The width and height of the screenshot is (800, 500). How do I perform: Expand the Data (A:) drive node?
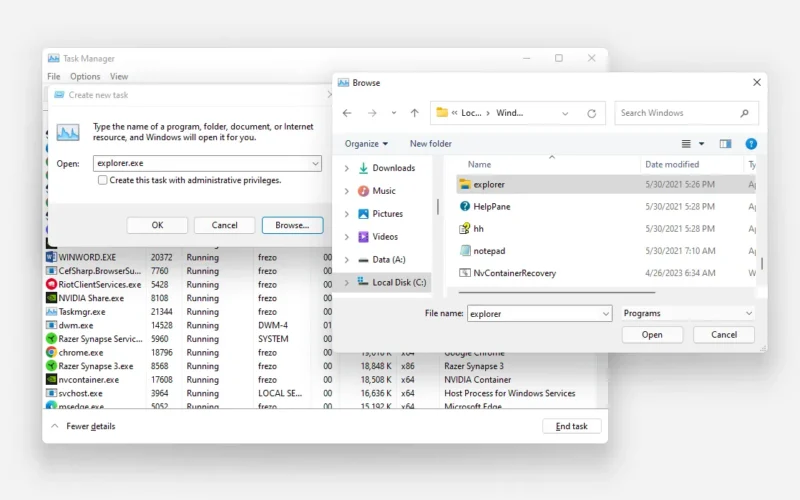click(x=346, y=260)
